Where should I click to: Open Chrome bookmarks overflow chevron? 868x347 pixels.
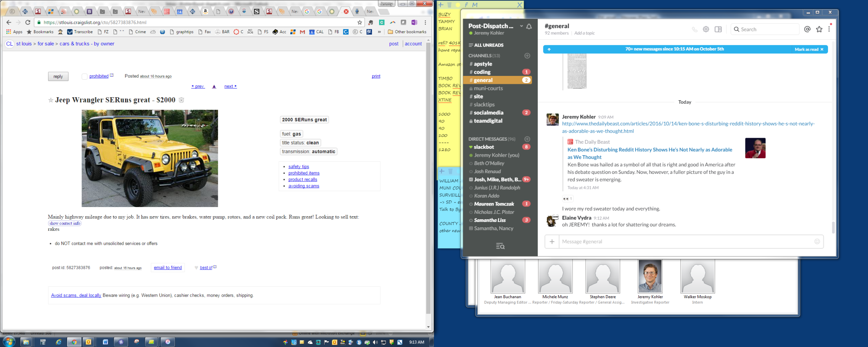[379, 32]
